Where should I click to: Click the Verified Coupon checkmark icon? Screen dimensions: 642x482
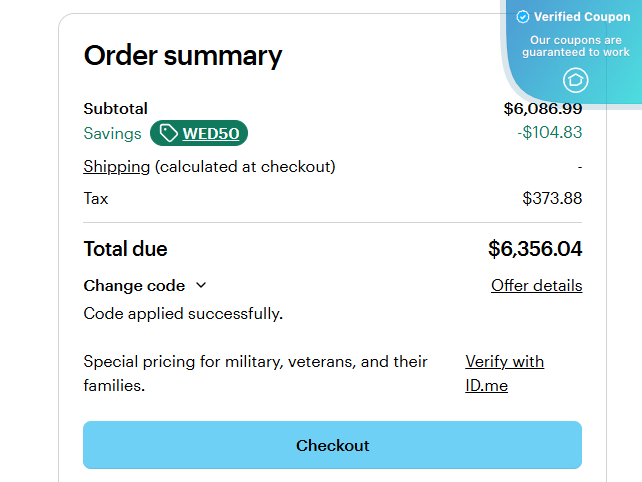click(x=522, y=17)
